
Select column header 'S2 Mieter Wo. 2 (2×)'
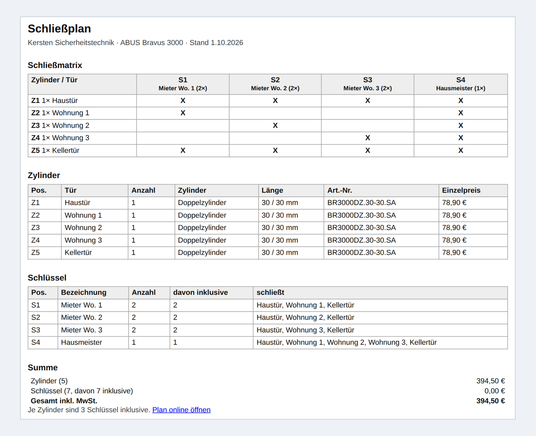[275, 84]
